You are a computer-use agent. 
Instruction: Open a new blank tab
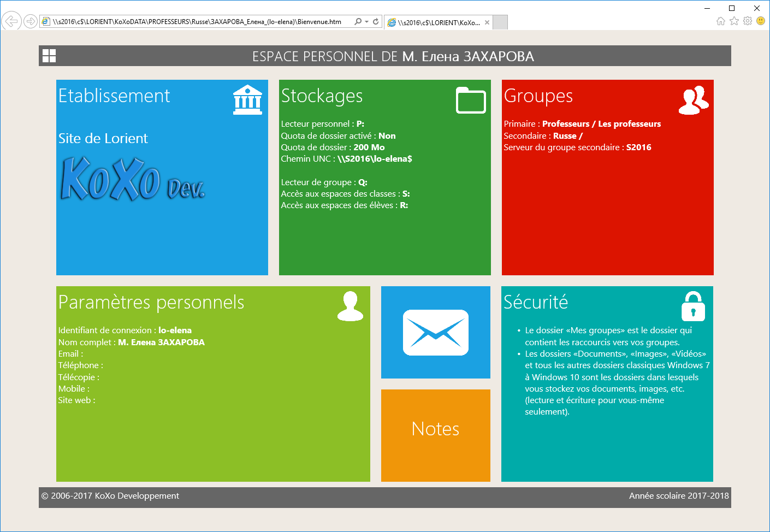pos(500,22)
